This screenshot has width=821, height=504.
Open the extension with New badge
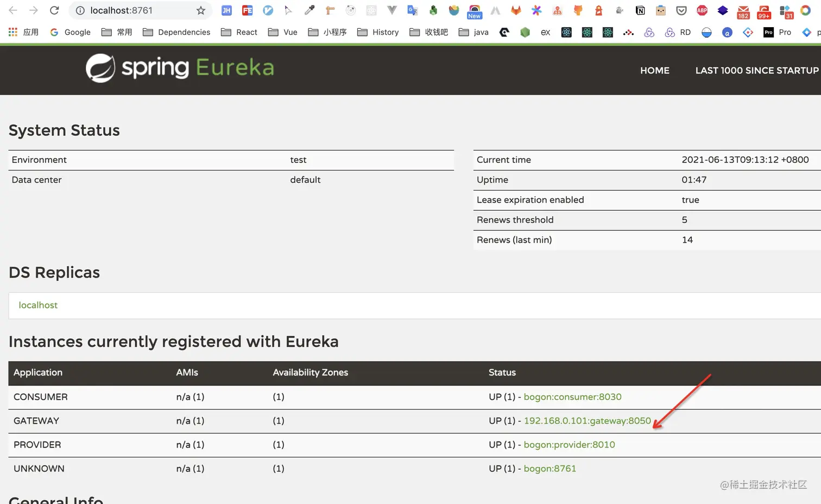[x=475, y=11]
